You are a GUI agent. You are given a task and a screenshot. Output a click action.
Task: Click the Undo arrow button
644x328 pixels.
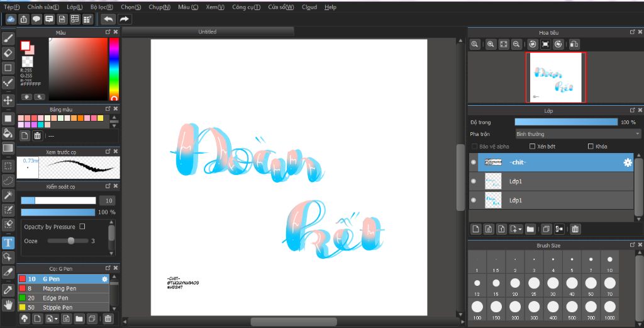(108, 19)
